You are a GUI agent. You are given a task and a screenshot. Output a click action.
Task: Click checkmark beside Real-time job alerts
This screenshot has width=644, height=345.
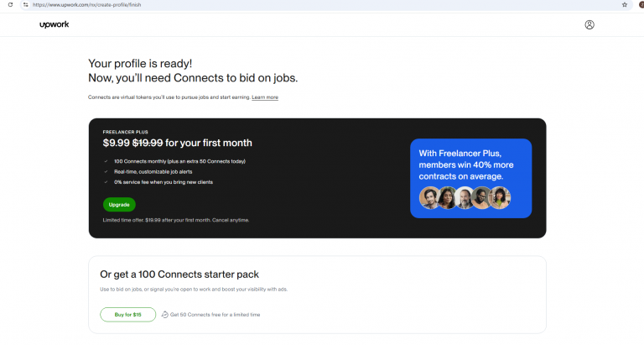pos(106,171)
